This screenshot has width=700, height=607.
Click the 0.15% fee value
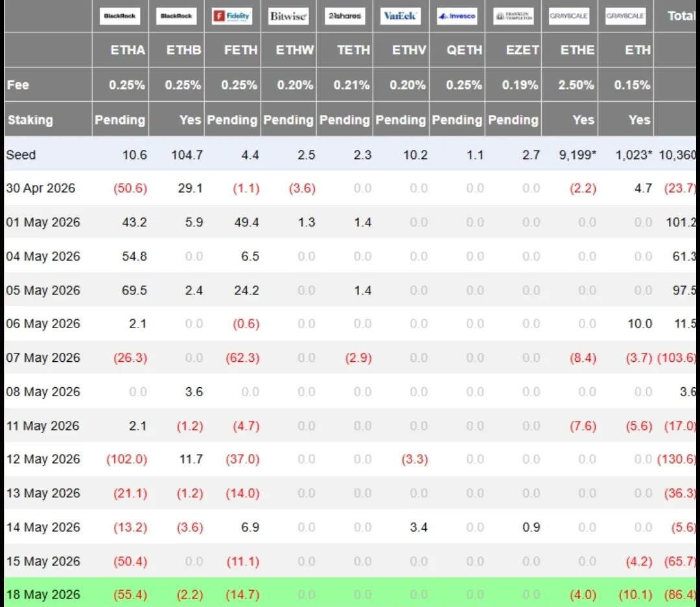pos(632,85)
